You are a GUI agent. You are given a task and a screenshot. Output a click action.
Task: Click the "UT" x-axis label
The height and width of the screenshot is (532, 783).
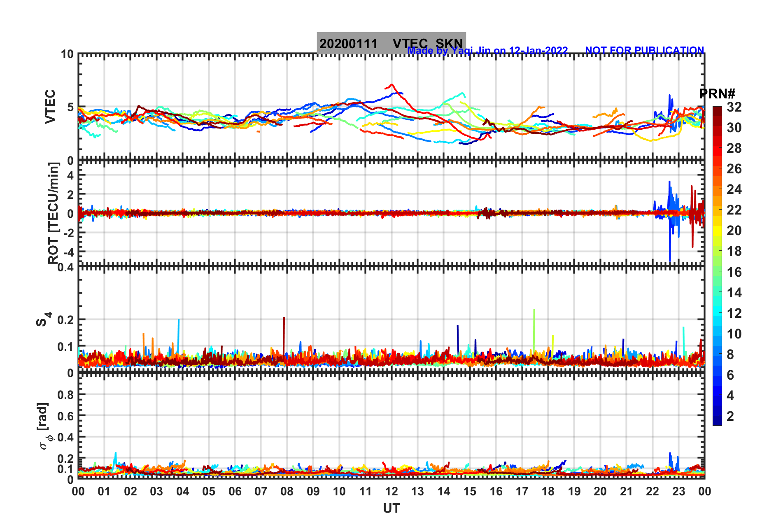coord(391,509)
